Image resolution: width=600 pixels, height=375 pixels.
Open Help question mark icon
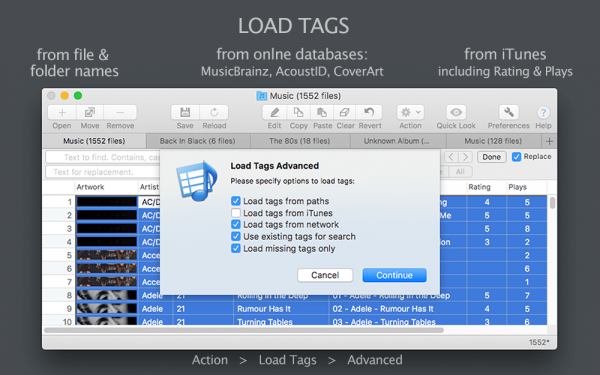pyautogui.click(x=543, y=112)
